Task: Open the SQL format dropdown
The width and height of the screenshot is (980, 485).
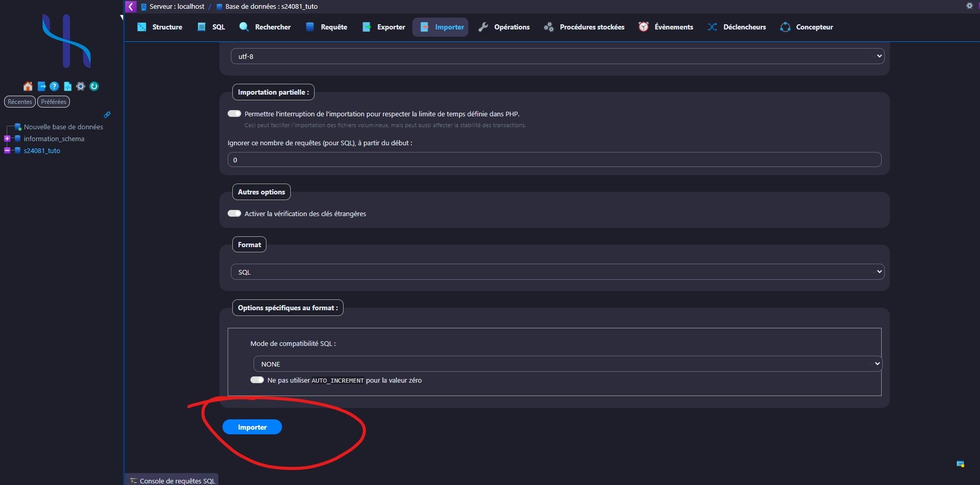Action: [557, 272]
